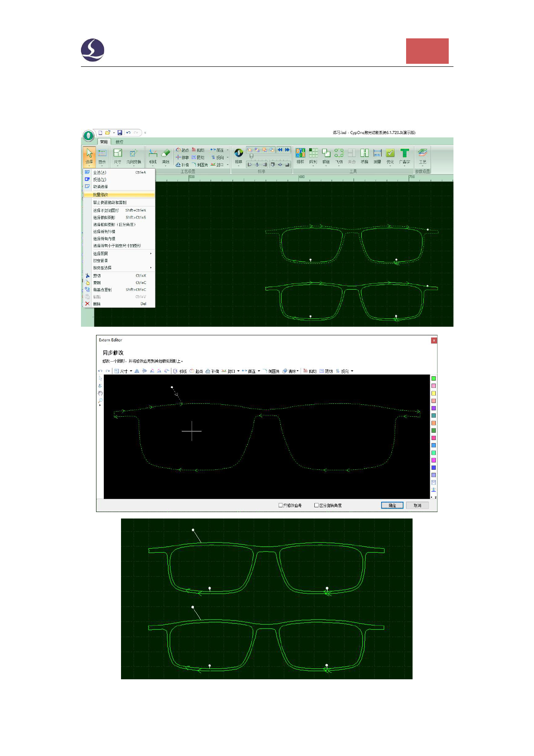Pick the yellow layer color swatch

click(434, 393)
